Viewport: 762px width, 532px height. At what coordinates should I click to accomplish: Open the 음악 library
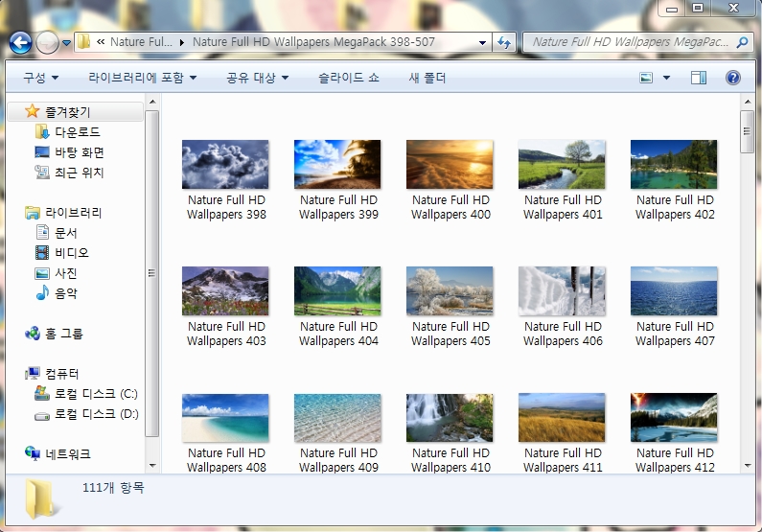tap(65, 293)
